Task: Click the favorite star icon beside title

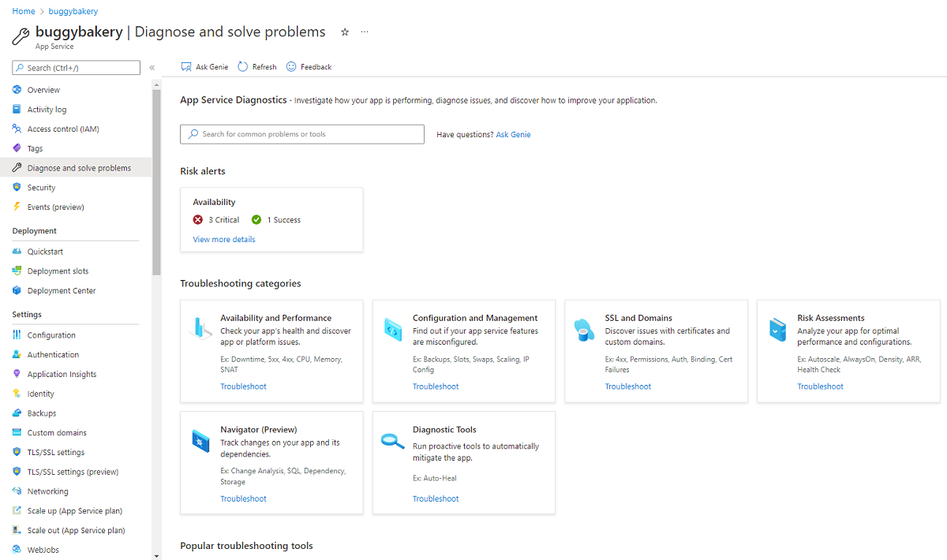Action: 344,32
